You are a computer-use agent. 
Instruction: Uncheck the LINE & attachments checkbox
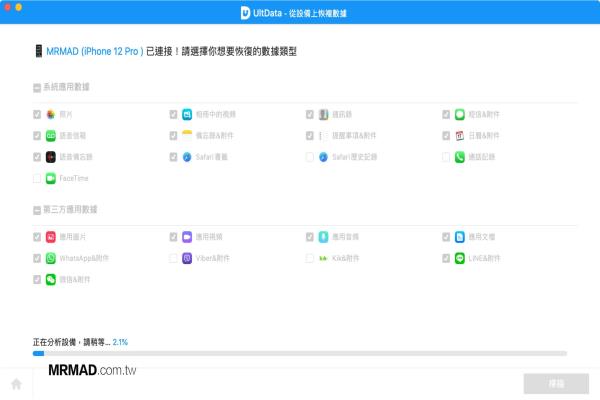pyautogui.click(x=446, y=258)
